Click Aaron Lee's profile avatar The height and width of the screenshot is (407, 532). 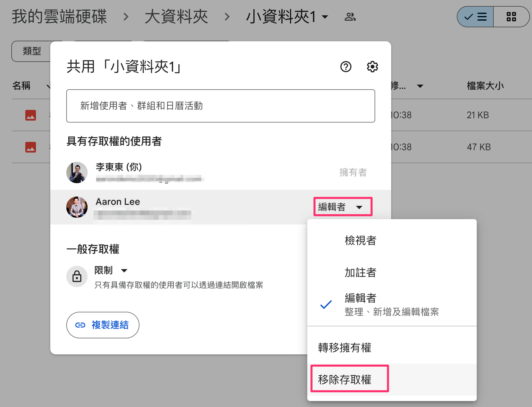tap(77, 207)
